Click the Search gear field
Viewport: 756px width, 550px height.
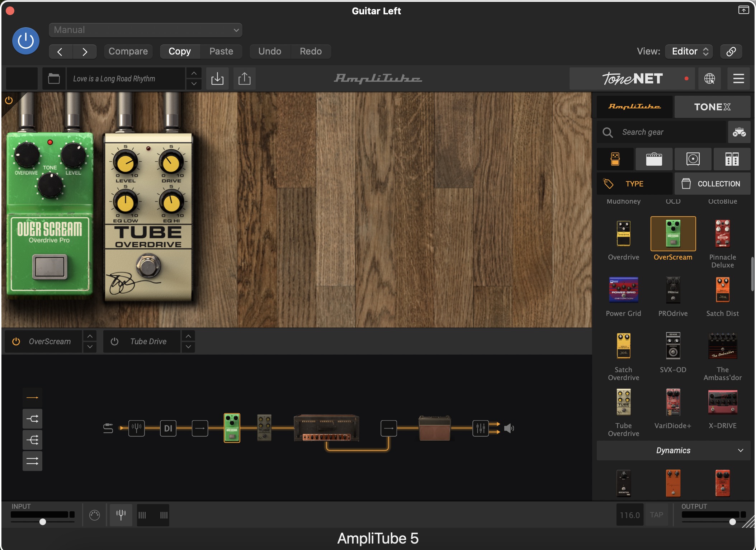662,132
